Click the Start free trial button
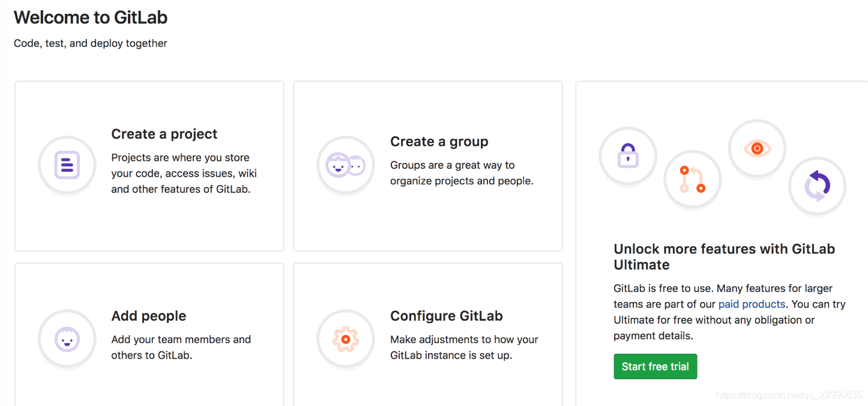Screen dimensions: 868x406 pyautogui.click(x=655, y=366)
